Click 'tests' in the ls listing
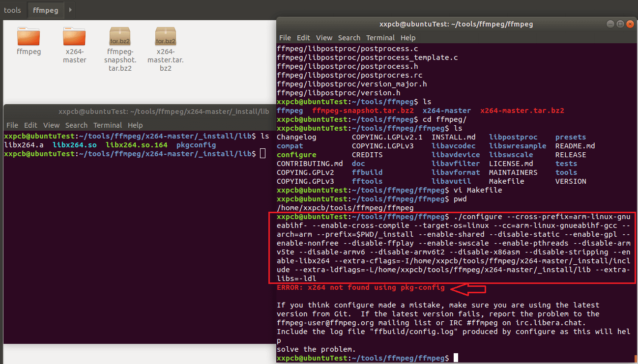 [566, 164]
